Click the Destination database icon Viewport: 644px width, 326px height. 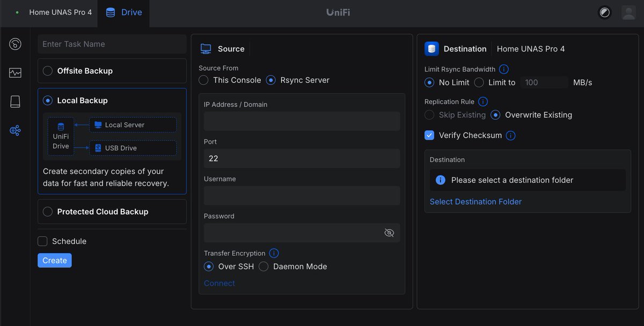click(431, 49)
